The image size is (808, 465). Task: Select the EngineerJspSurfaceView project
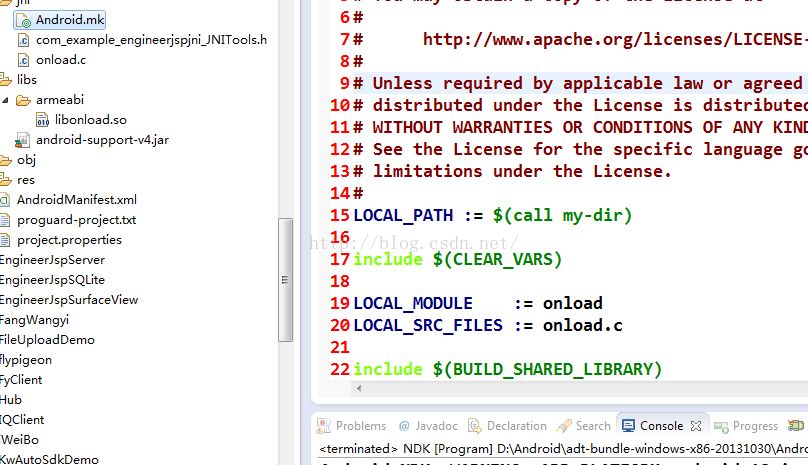pos(69,300)
